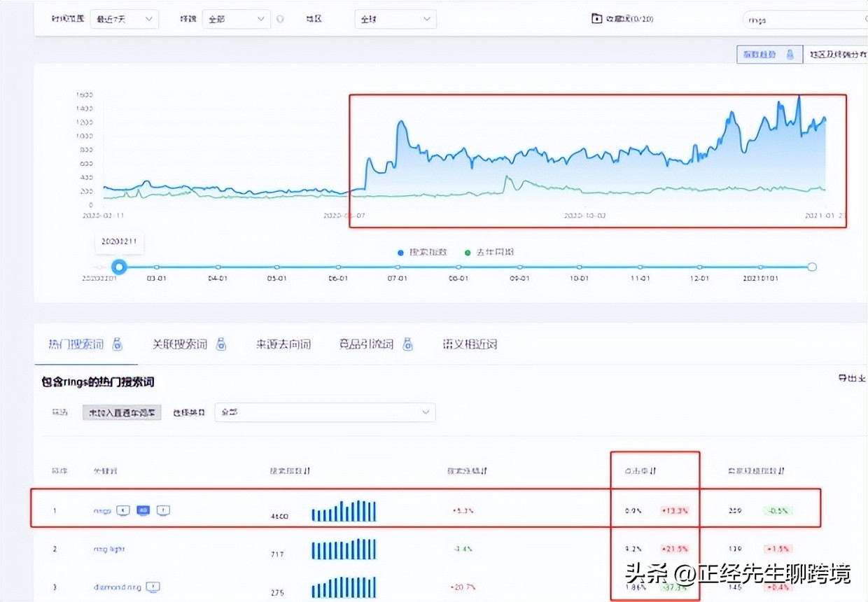Open the keyword link diamond ring

click(x=118, y=587)
